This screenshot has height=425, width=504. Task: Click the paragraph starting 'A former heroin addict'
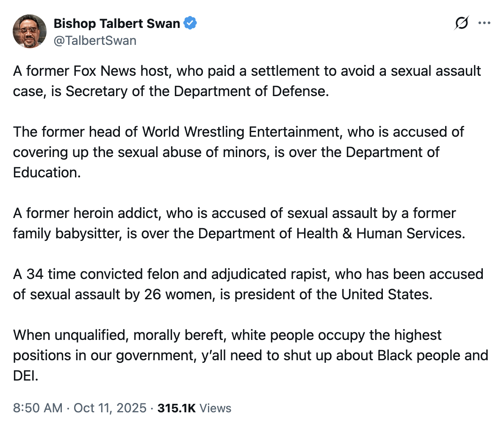(x=238, y=223)
